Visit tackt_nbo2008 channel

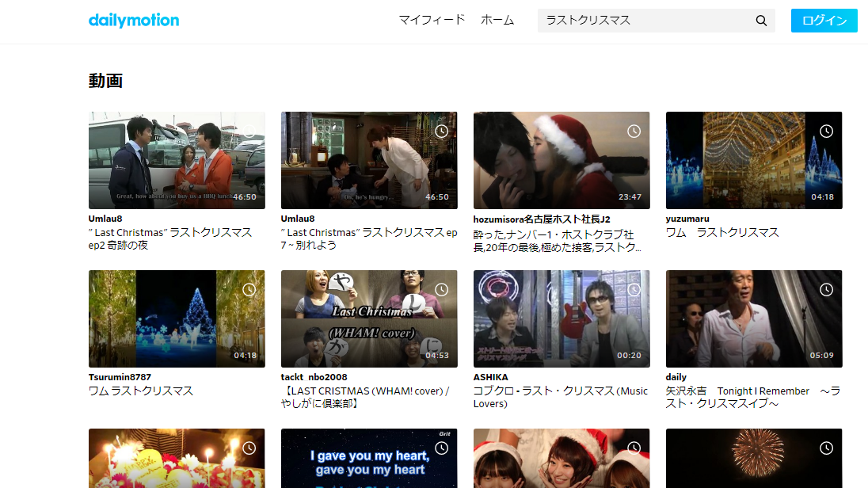tap(314, 377)
